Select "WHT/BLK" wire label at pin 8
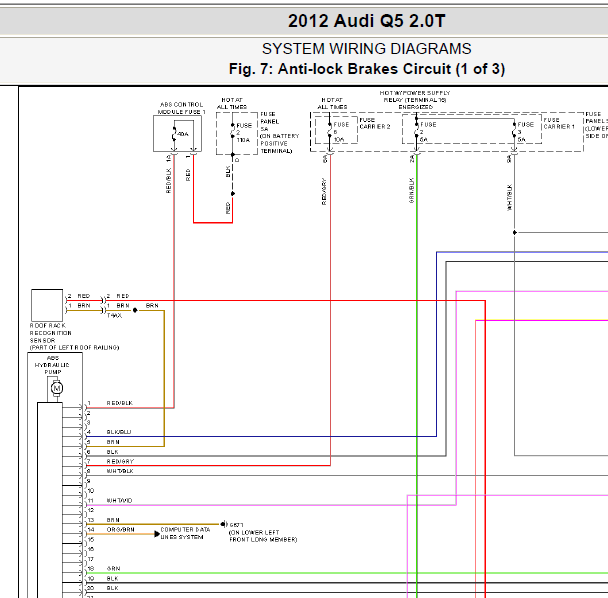The height and width of the screenshot is (598, 608). pos(120,471)
